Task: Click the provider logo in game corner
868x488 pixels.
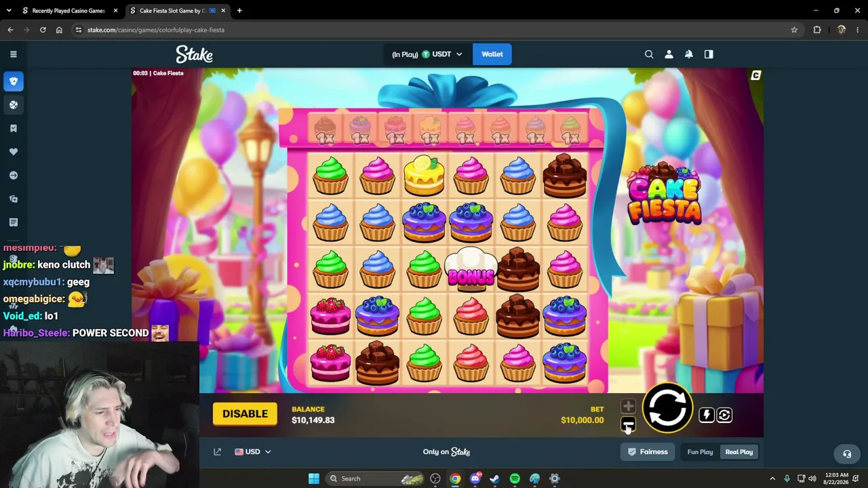Action: 756,76
